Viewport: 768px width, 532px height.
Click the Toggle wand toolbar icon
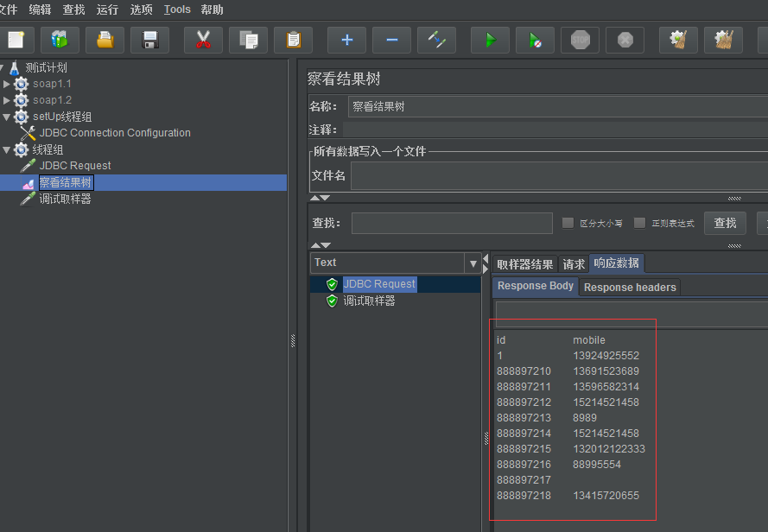click(x=436, y=40)
